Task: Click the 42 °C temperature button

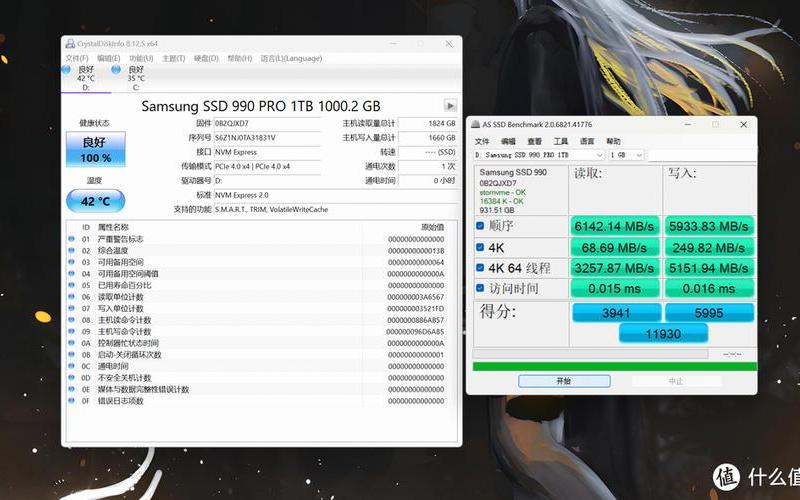Action: tap(95, 201)
